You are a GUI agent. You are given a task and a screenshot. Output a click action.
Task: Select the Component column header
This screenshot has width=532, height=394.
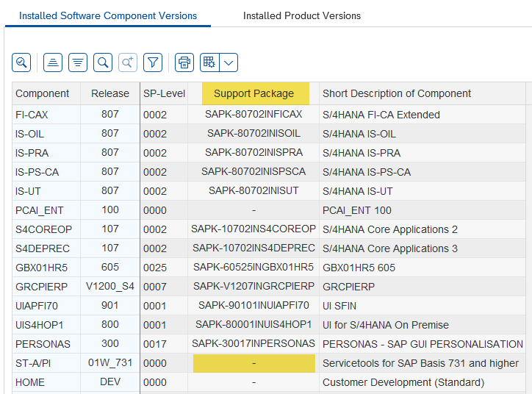[x=46, y=93]
